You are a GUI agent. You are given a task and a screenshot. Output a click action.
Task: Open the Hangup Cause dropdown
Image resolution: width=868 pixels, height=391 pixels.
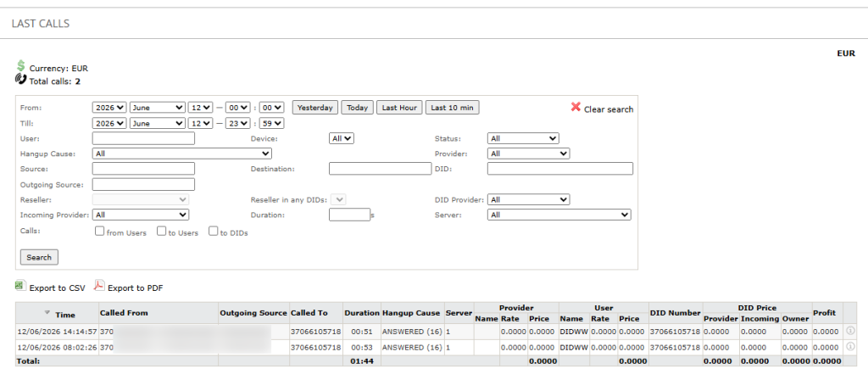[x=182, y=154]
